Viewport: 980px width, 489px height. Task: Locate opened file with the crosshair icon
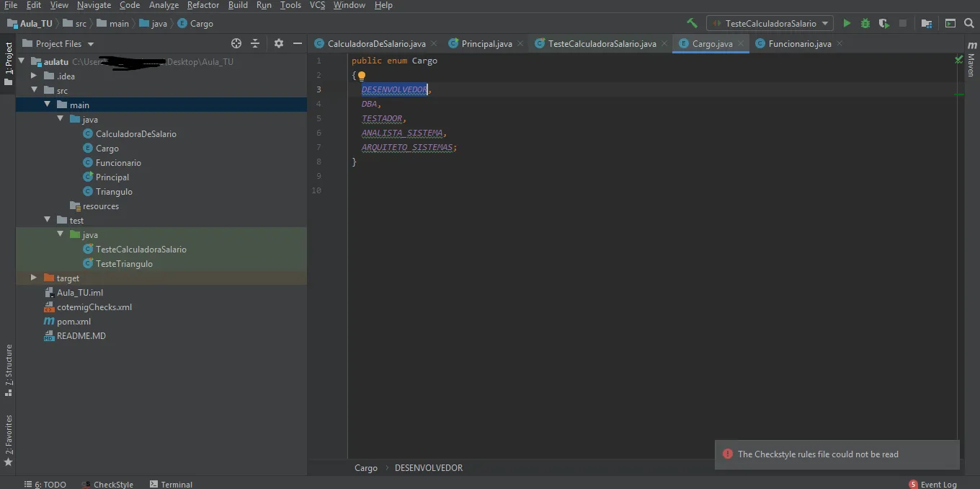236,44
